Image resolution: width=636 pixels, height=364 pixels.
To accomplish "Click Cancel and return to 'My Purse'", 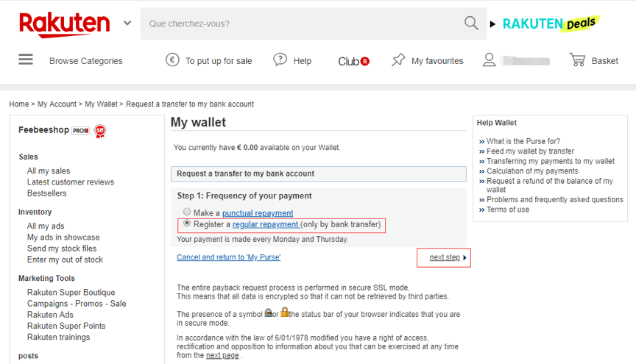I will [x=228, y=257].
